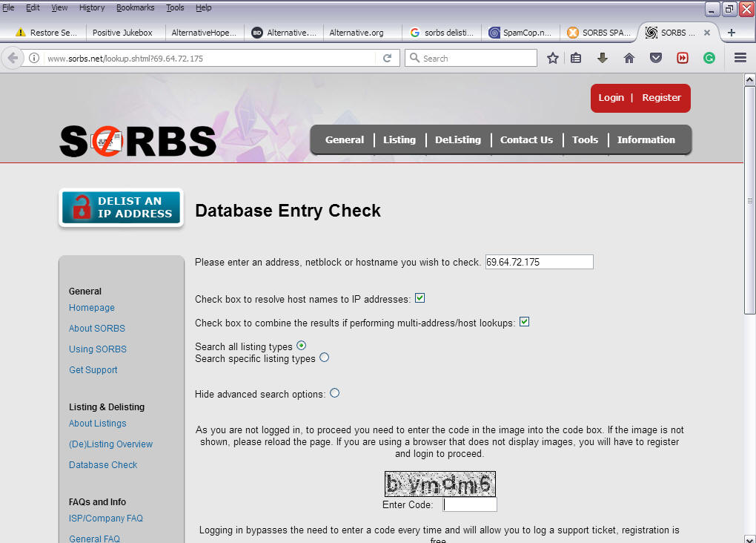Open the Firefox hamburger menu
This screenshot has height=543, width=756.
(740, 59)
